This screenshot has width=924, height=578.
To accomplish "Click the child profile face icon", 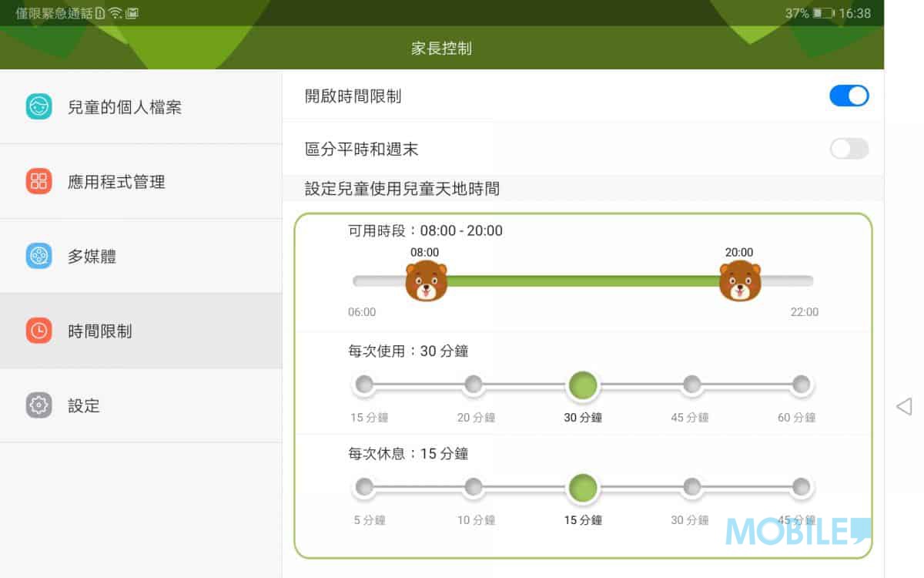I will (x=38, y=106).
